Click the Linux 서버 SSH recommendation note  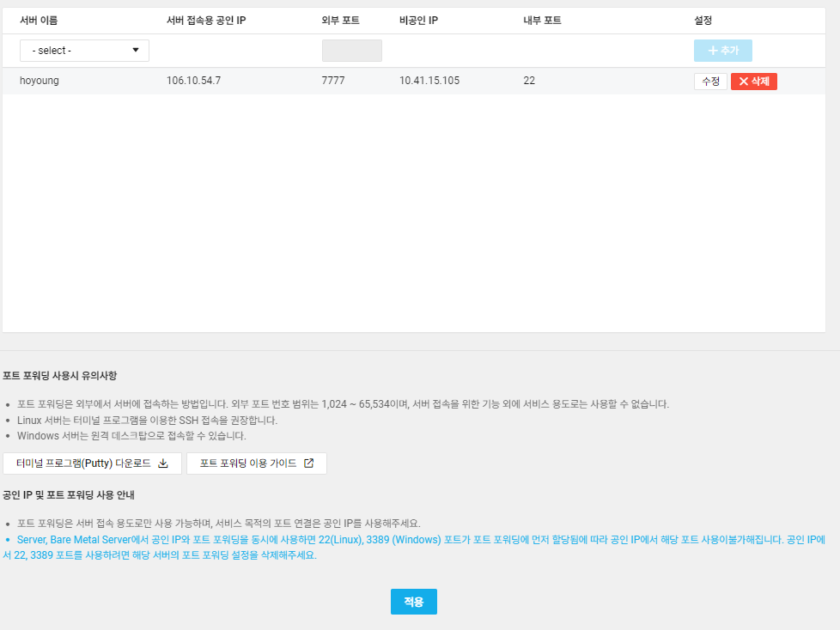click(x=147, y=421)
